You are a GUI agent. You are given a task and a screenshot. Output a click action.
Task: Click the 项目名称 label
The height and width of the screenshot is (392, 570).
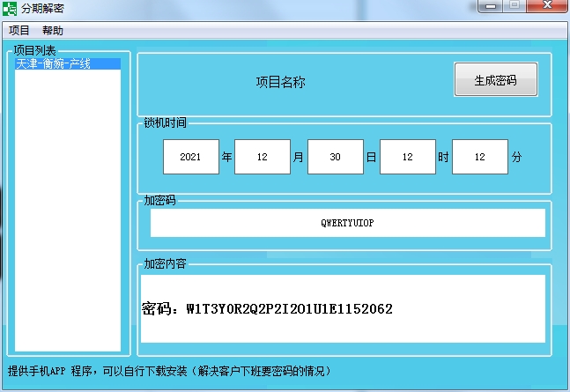[281, 82]
